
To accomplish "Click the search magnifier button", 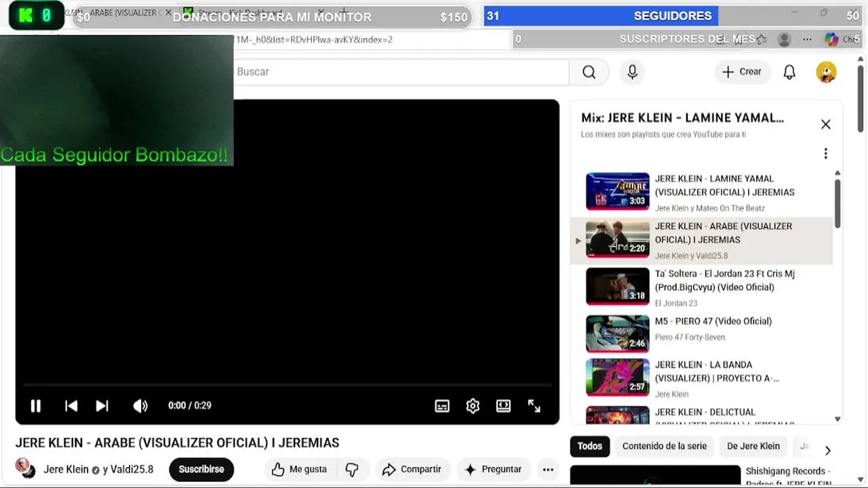I will coord(589,72).
